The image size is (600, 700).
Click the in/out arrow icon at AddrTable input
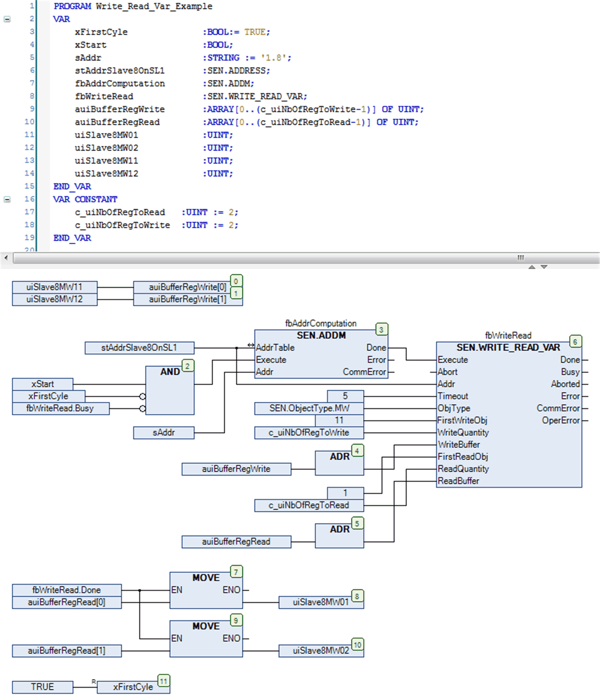point(250,345)
